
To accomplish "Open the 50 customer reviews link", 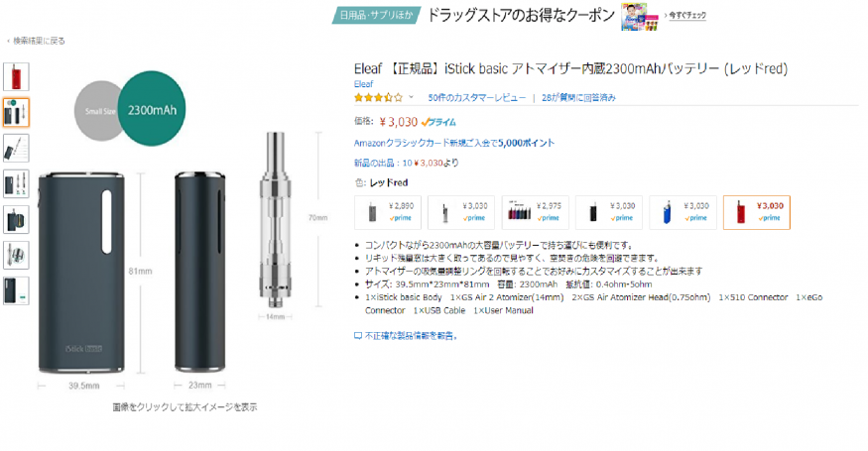I will click(476, 97).
